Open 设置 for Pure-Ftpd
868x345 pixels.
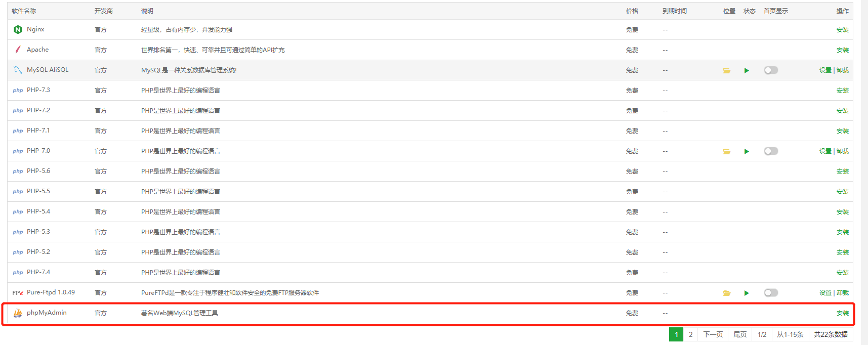pyautogui.click(x=825, y=293)
